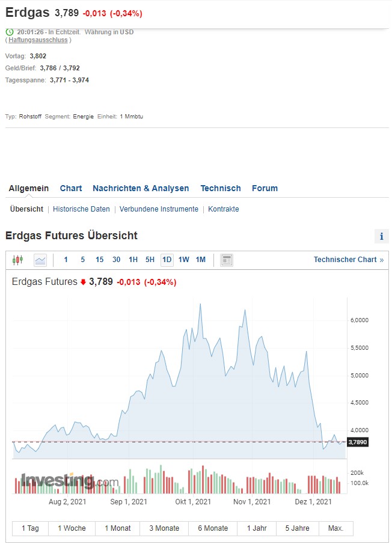Screen dimensions: 392x550
Task: Click the 3,7890 current price label on chart
Action: click(358, 442)
